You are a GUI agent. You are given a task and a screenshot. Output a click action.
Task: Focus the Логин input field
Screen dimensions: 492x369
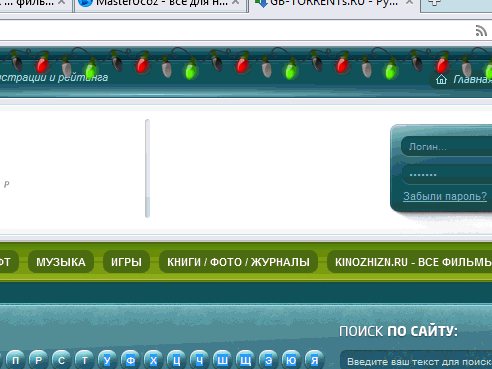click(x=447, y=146)
